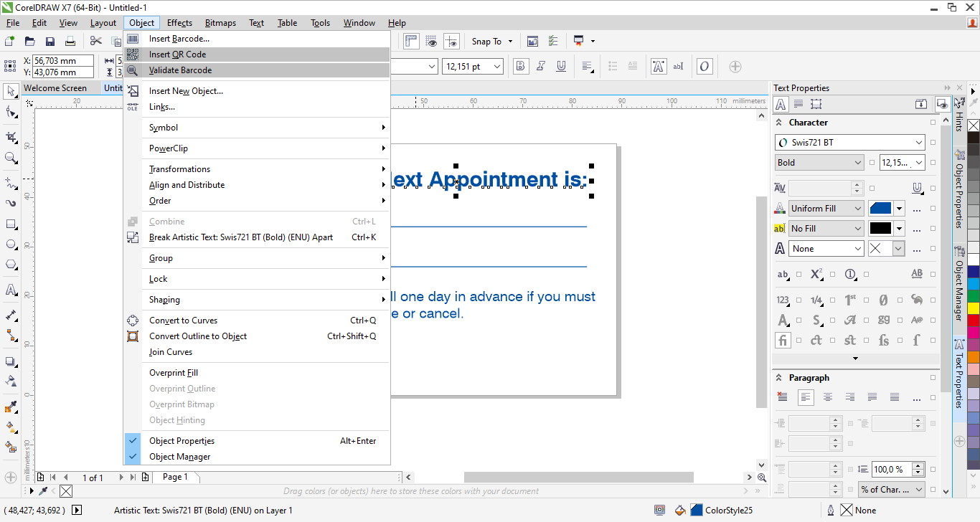Select the Crop tool
The image size is (980, 522).
tap(11, 137)
